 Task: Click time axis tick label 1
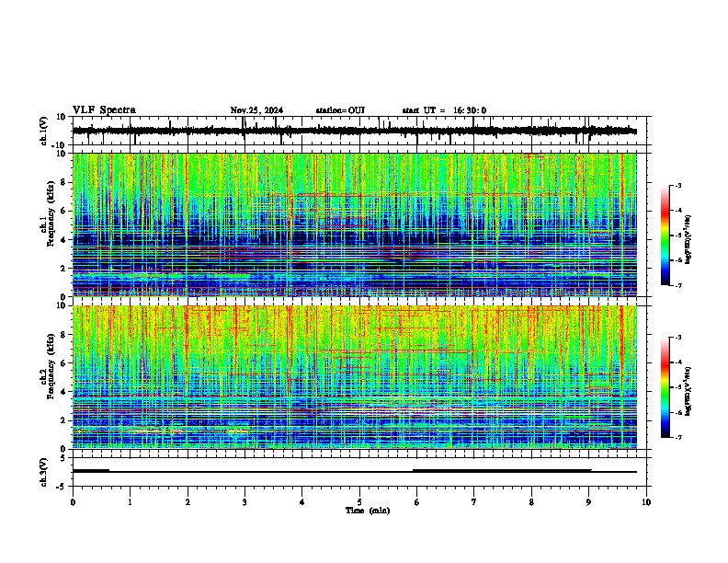130,502
